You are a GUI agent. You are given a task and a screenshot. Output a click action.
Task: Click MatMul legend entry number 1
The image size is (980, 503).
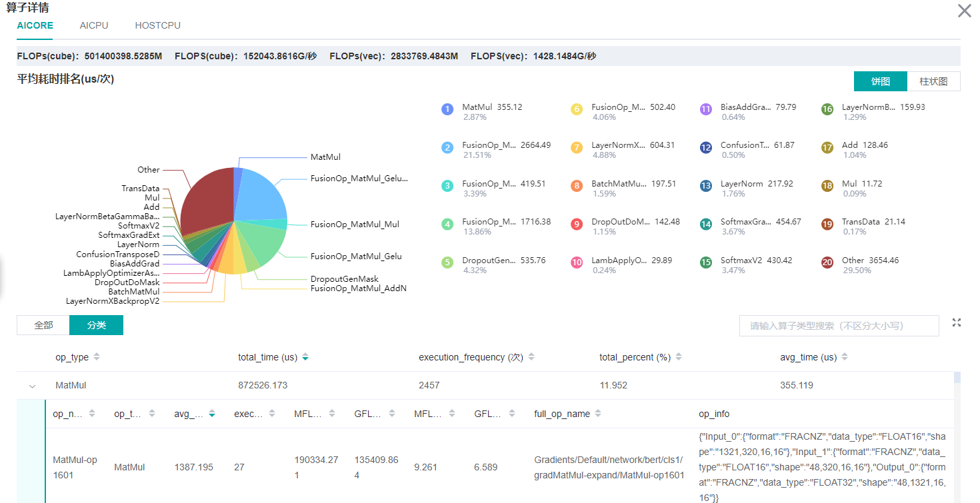(477, 107)
